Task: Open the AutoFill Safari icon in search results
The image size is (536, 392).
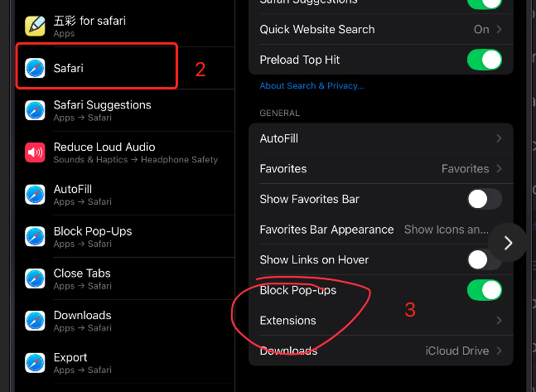Action: [35, 194]
